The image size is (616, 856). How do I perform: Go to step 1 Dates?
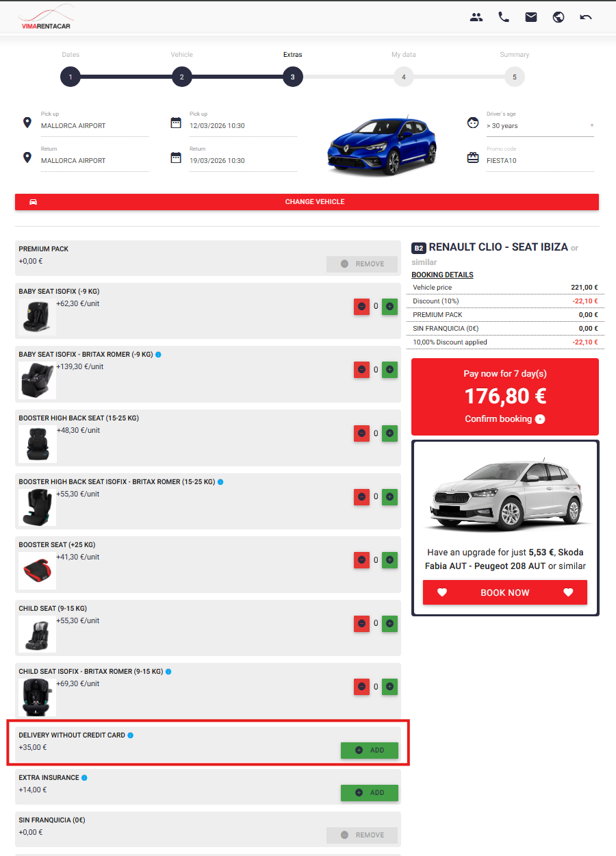[70, 77]
